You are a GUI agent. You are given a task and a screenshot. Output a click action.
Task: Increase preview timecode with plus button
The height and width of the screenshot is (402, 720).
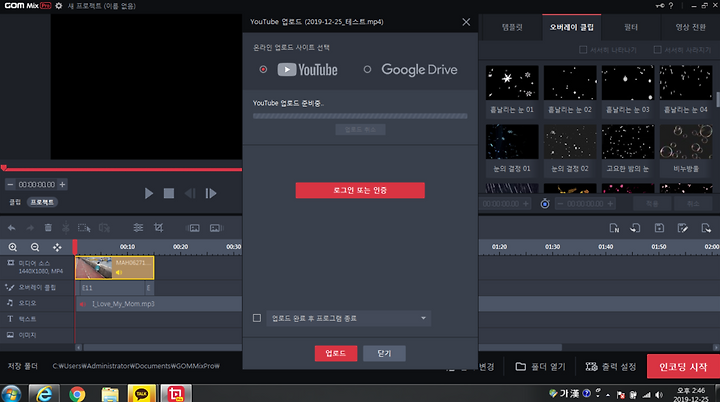click(62, 185)
